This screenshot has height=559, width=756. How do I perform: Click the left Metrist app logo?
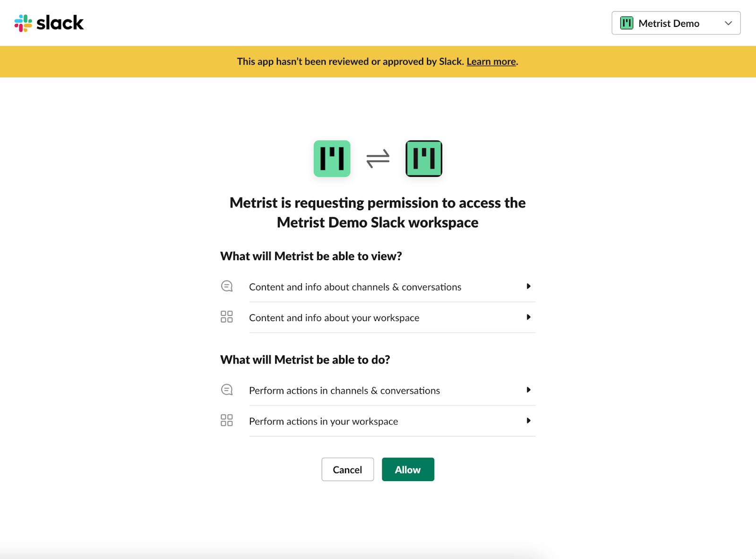tap(332, 159)
